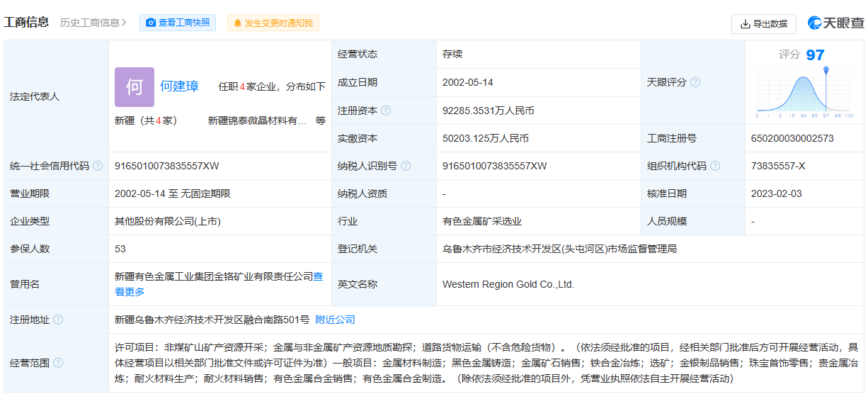Click 发生变更时通知我 notification button
868x394 pixels.
coord(273,23)
